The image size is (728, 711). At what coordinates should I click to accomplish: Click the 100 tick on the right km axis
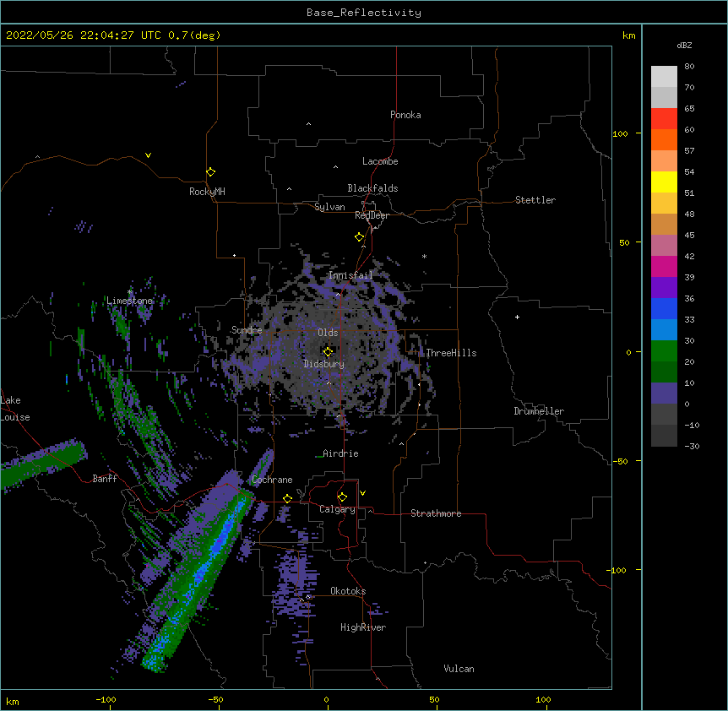coord(620,133)
